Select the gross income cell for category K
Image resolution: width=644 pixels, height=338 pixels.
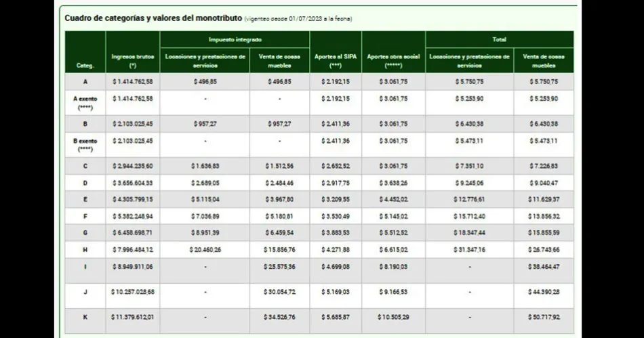(x=133, y=317)
